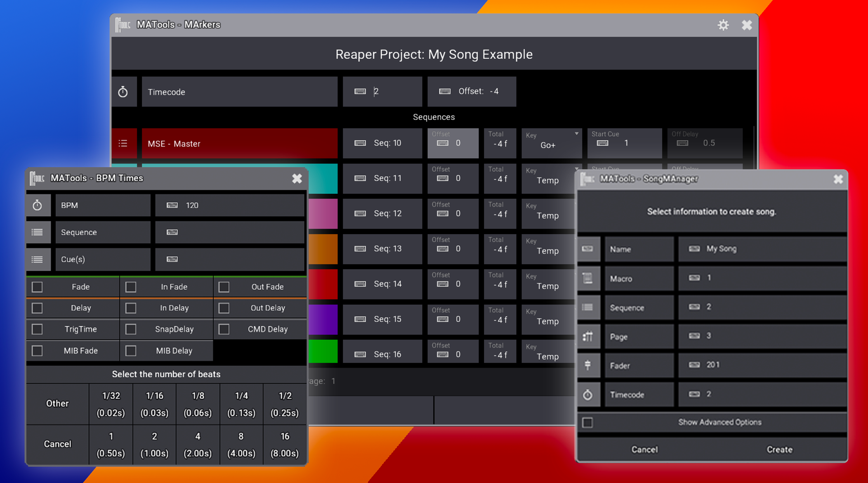Open settings gear in MArkers window
The image size is (868, 483).
(x=723, y=25)
